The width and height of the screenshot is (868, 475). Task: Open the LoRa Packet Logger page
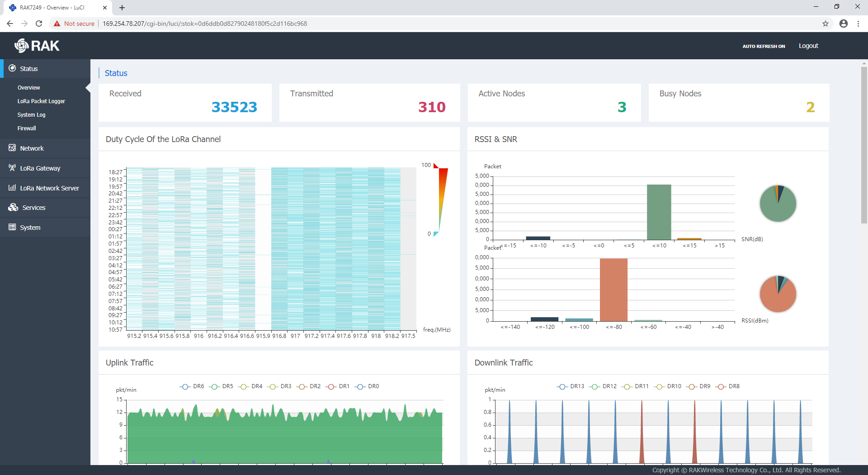pyautogui.click(x=41, y=101)
